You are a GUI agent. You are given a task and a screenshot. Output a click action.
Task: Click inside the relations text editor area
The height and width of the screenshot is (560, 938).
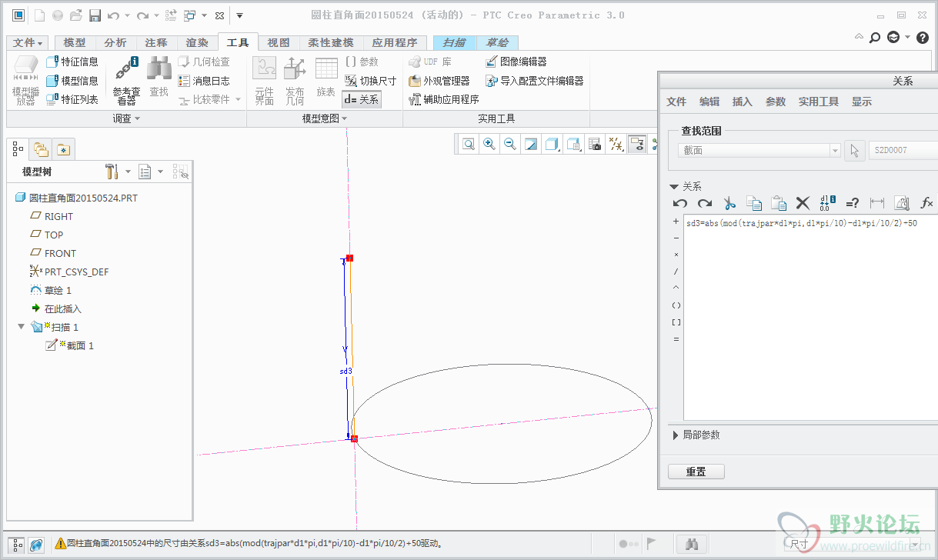[x=808, y=323]
